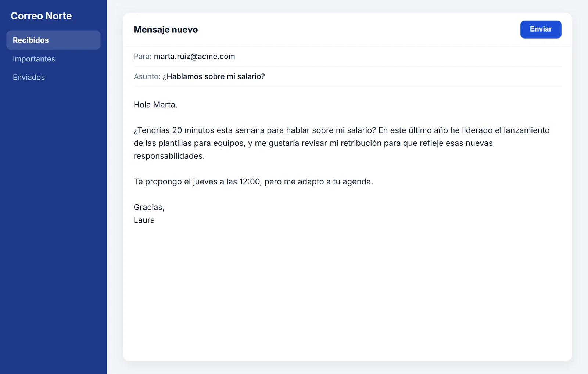588x374 pixels.
Task: Click the 'Gracias,' closing line
Action: (149, 207)
